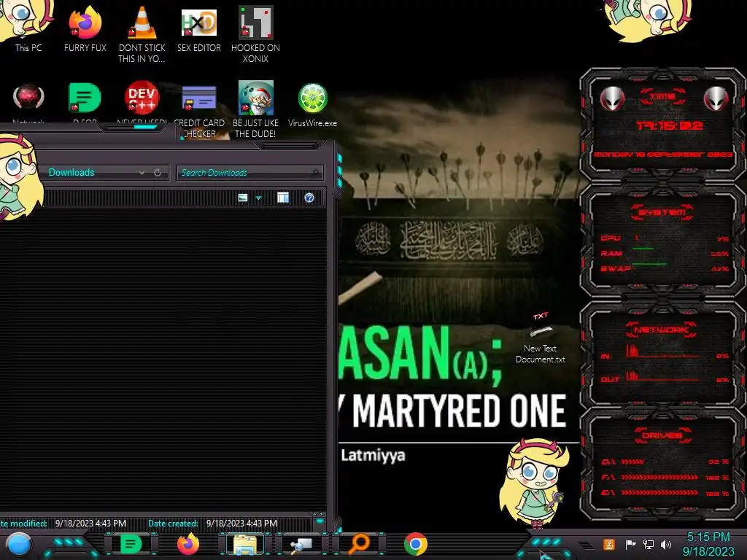Toggle the Explorer preview pane icon
Viewport: 747px width, 560px height.
[x=283, y=198]
